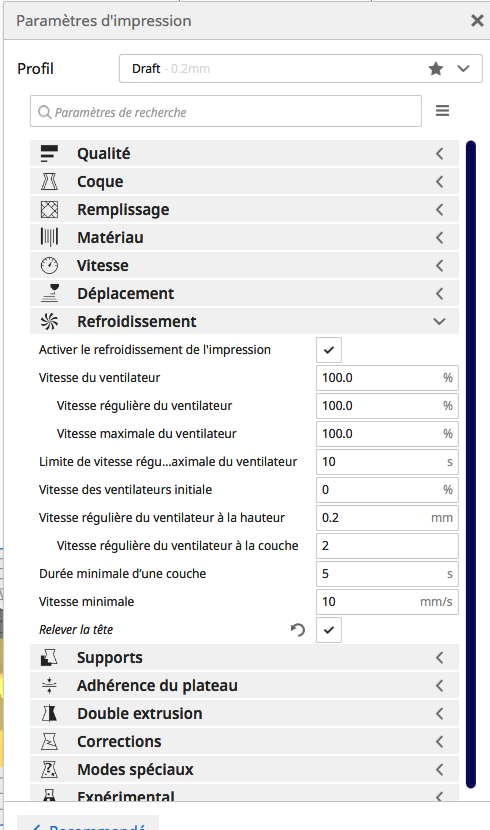Click the Supports category icon
The image size is (490, 830).
(49, 657)
